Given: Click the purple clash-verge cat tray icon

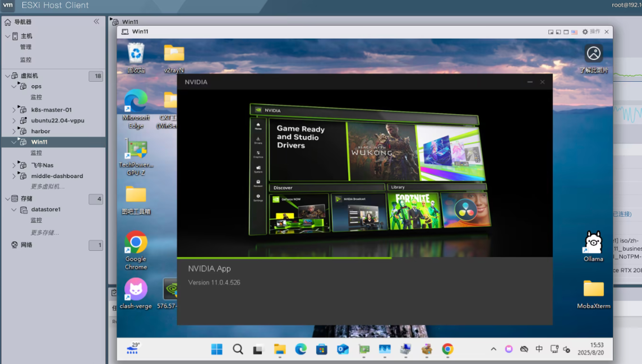Looking at the screenshot, I should pyautogui.click(x=509, y=349).
